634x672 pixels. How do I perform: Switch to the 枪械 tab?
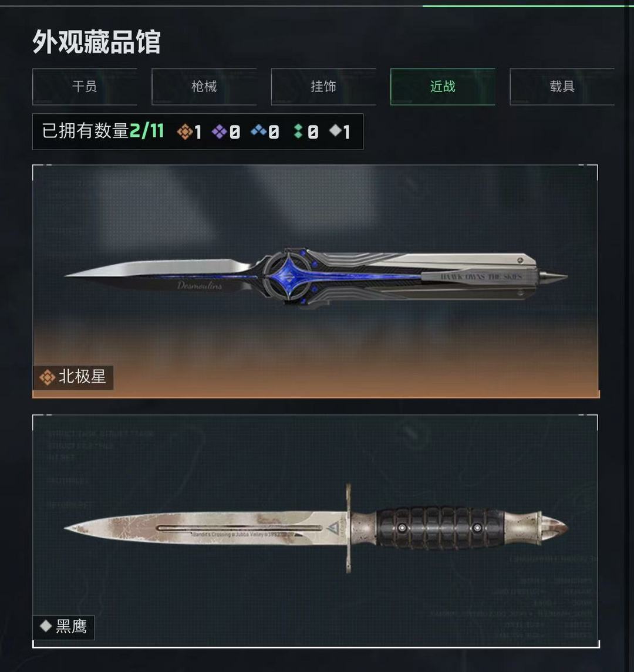(204, 87)
